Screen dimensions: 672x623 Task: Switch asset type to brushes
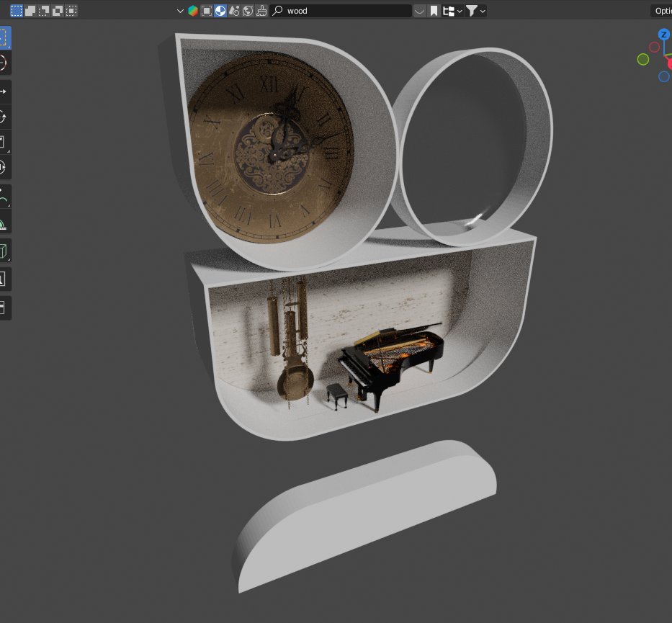click(261, 11)
